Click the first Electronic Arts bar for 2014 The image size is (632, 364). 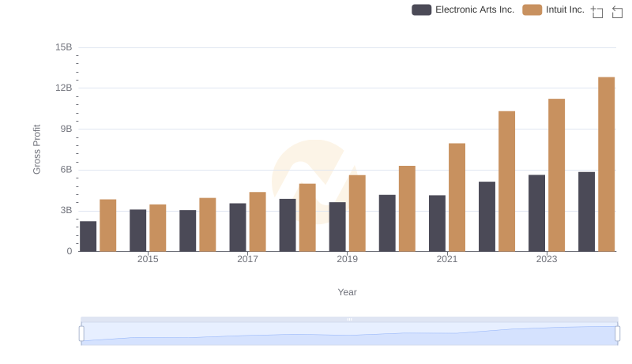tap(88, 236)
